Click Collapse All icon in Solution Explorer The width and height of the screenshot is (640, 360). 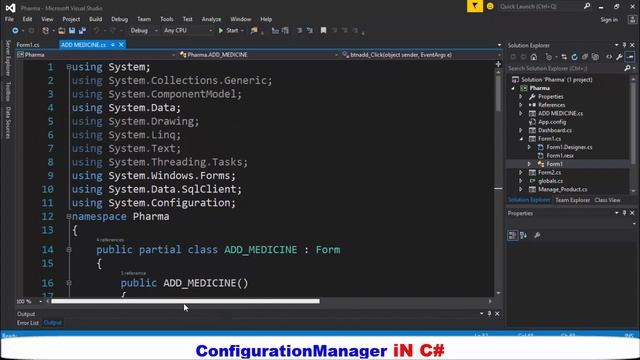[x=585, y=57]
